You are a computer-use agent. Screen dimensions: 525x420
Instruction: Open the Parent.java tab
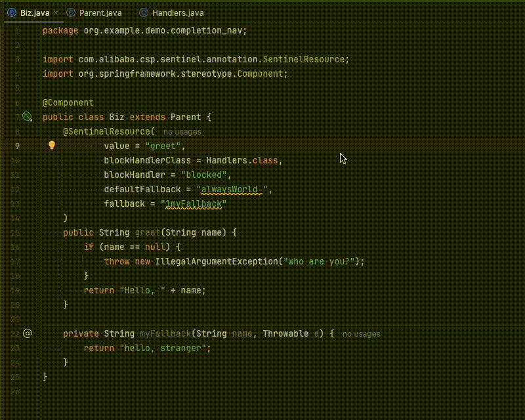(x=100, y=13)
